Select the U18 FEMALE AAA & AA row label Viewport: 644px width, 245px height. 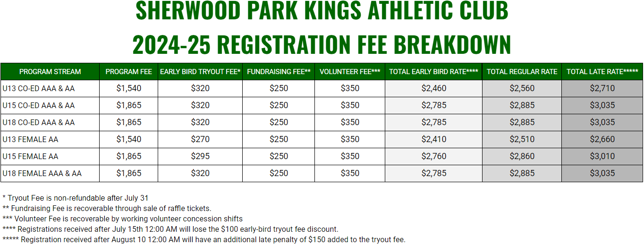[x=42, y=173]
